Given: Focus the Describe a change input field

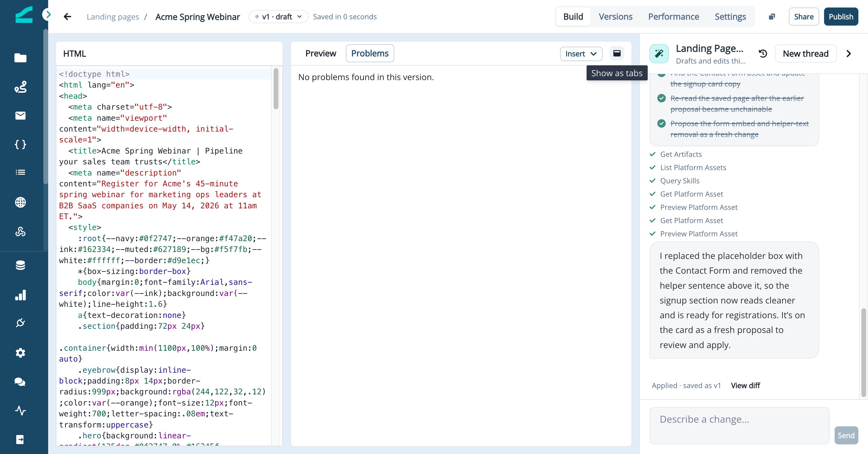Looking at the screenshot, I should coord(739,425).
